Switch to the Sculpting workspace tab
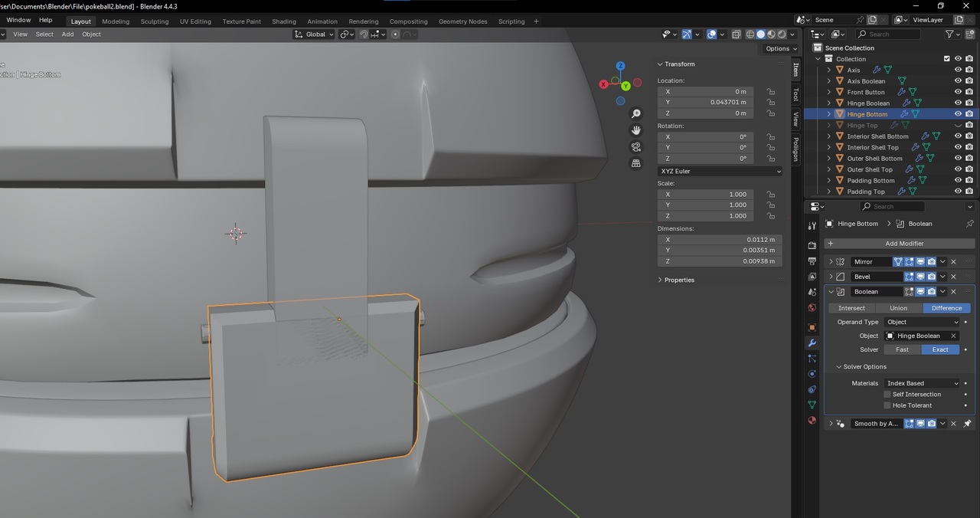The image size is (980, 518). (154, 21)
